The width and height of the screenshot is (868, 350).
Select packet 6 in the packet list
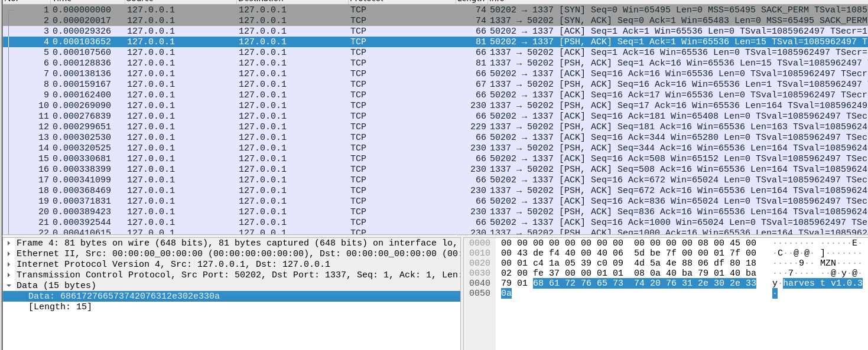coord(236,63)
